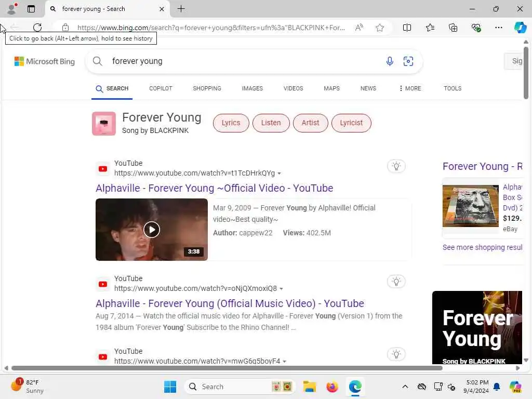The width and height of the screenshot is (532, 399).
Task: Expand dropdown arrow beside t1TcDHrkQYg URL
Action: coord(279,174)
